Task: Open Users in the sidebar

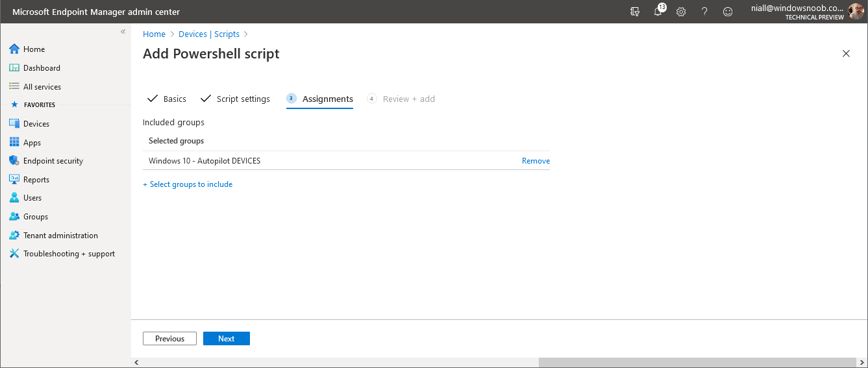Action: click(x=32, y=198)
